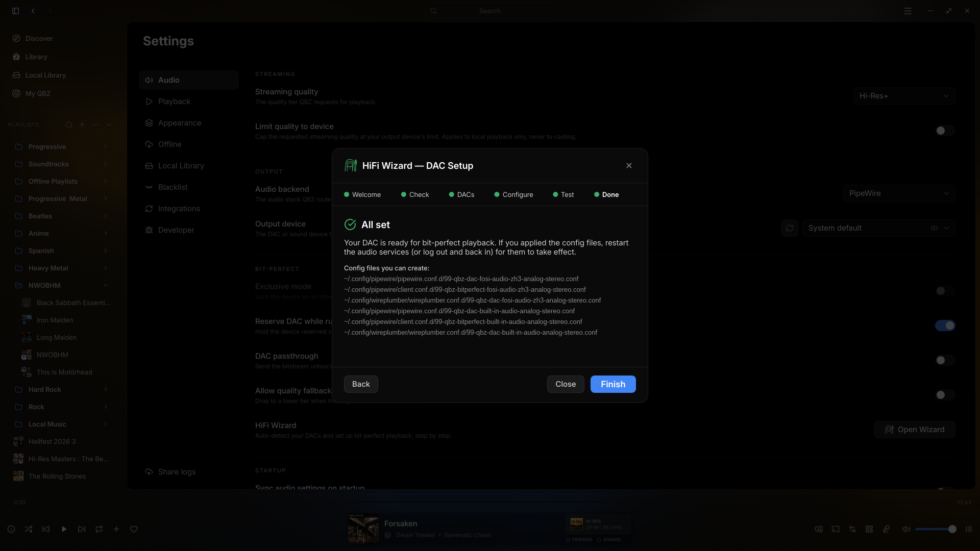Enable Limit quality to device toggle
The image size is (980, 551).
tap(945, 131)
